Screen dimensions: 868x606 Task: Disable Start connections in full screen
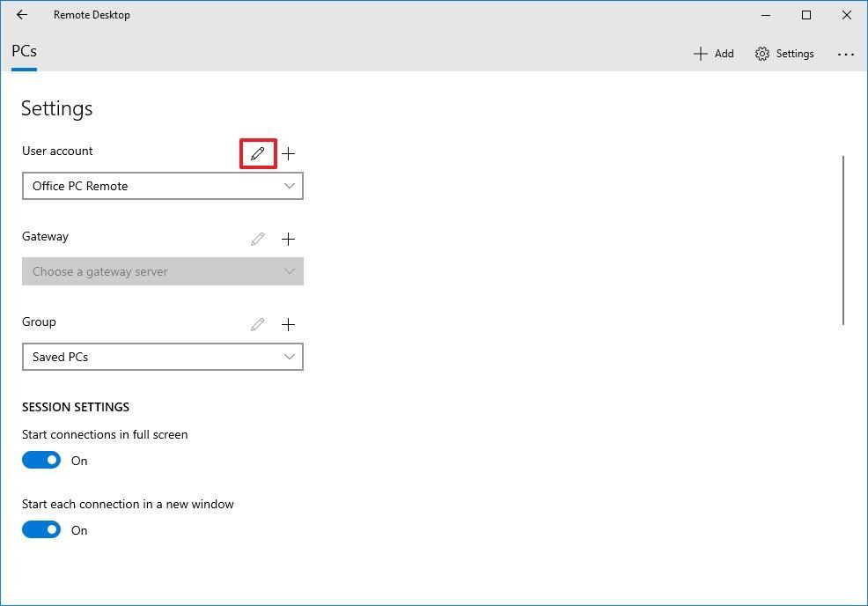click(x=40, y=459)
